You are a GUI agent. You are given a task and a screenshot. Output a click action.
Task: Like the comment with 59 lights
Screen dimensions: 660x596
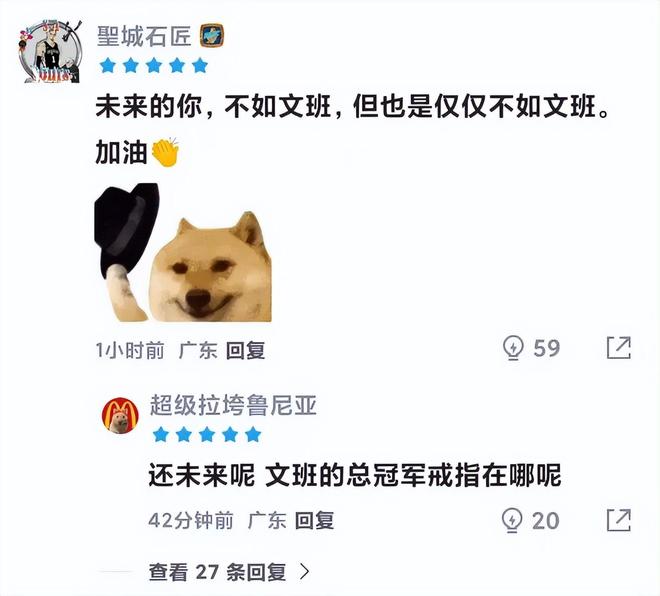pos(513,348)
